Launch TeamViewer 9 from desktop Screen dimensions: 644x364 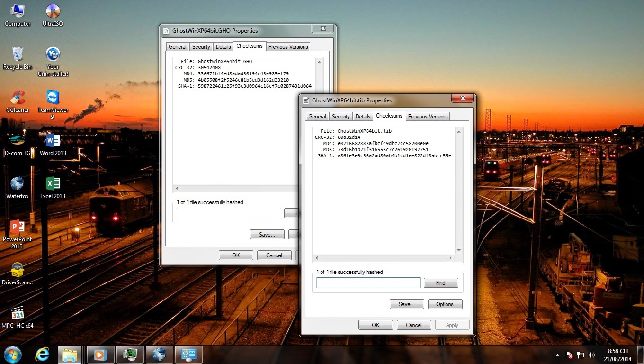[x=53, y=98]
